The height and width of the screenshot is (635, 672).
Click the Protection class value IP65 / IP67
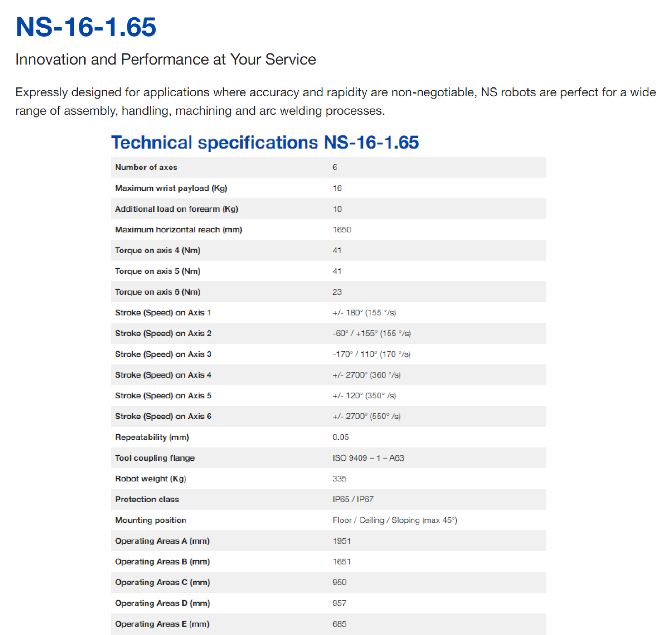353,499
